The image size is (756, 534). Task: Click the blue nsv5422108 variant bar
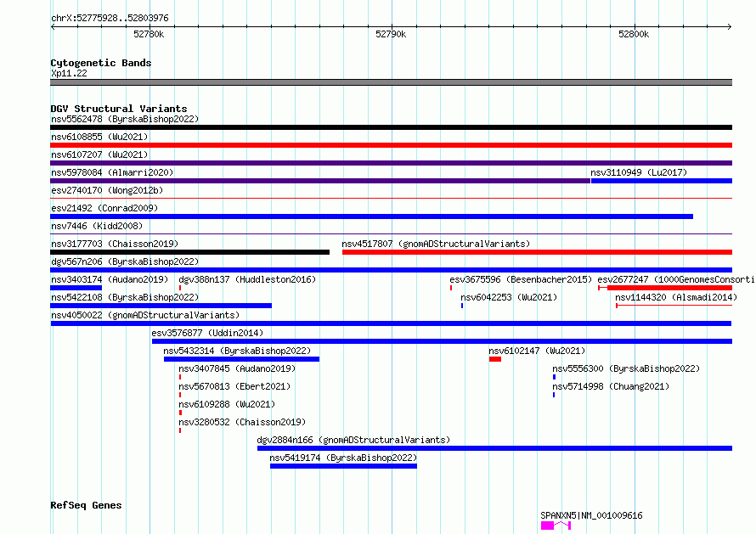point(161,306)
